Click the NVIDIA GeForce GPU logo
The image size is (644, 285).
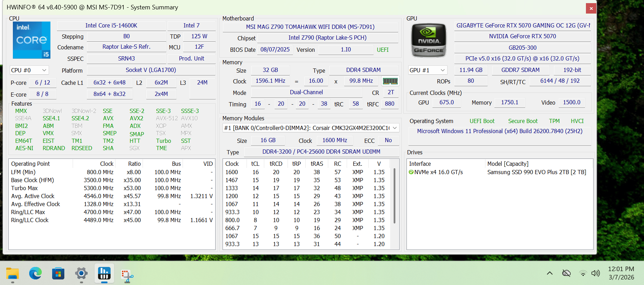[428, 40]
